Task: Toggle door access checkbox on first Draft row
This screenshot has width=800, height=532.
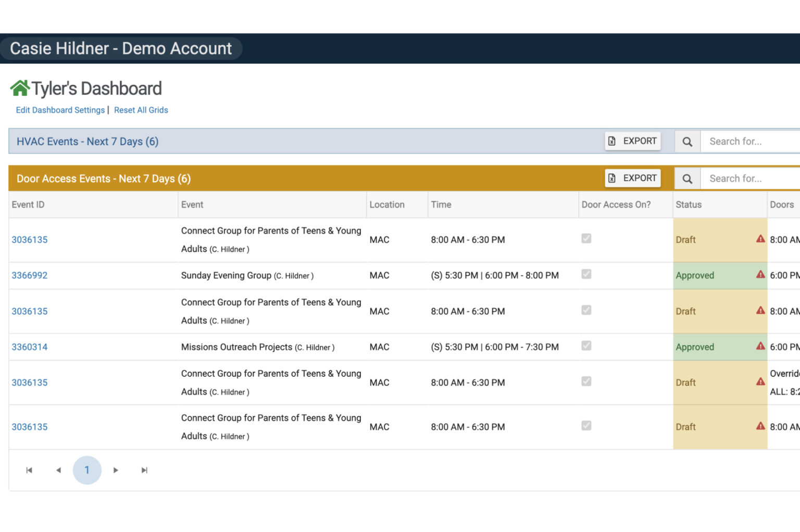Action: (x=586, y=238)
